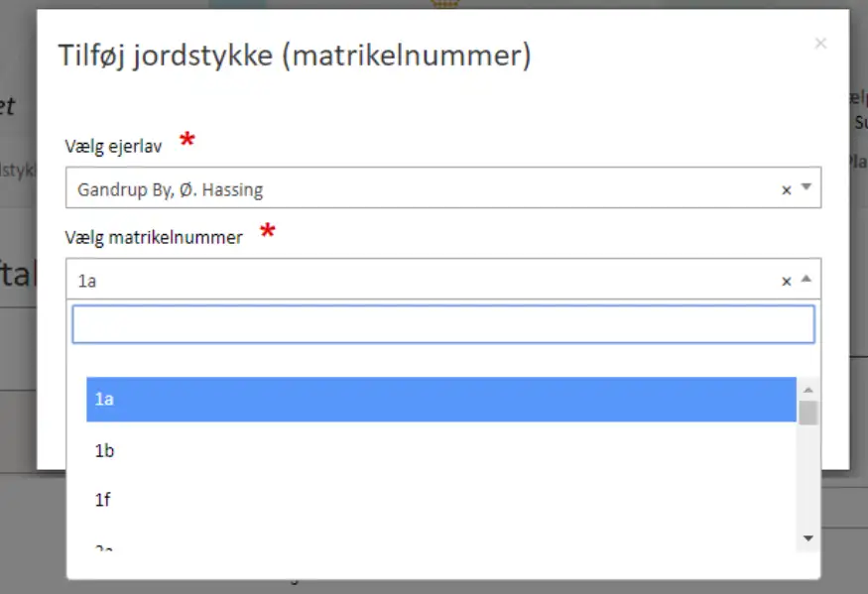Clear the selected matrikelnummer 1a
This screenshot has height=594, width=868.
[x=787, y=281]
